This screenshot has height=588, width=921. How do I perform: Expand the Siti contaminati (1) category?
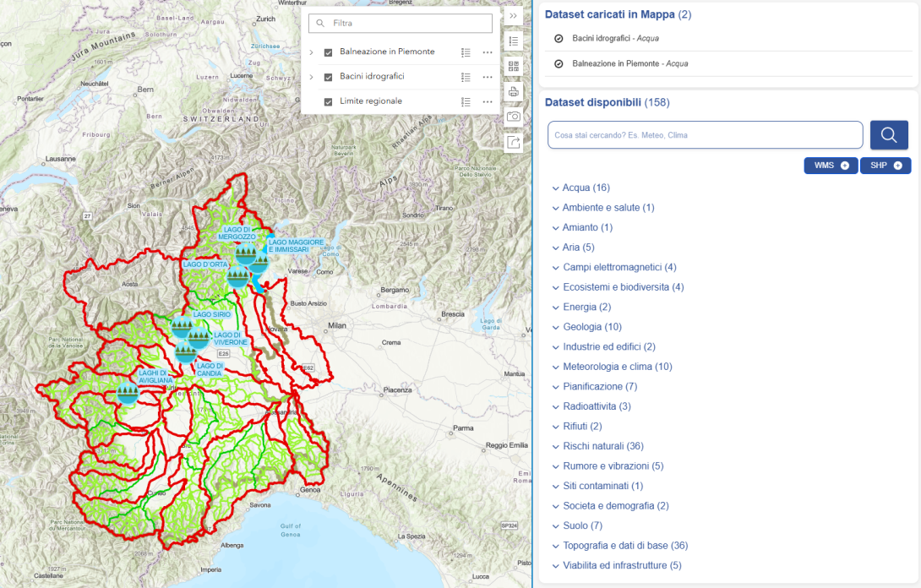[597, 486]
